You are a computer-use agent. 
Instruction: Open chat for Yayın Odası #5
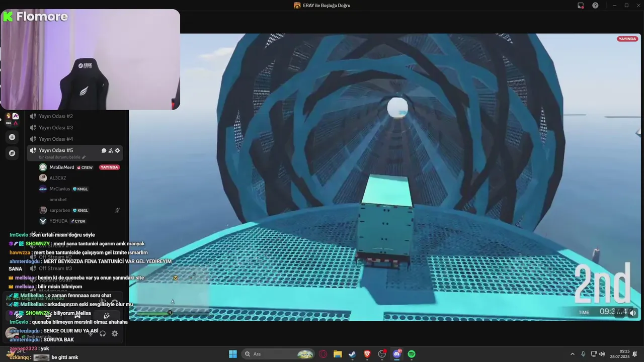pos(104,150)
